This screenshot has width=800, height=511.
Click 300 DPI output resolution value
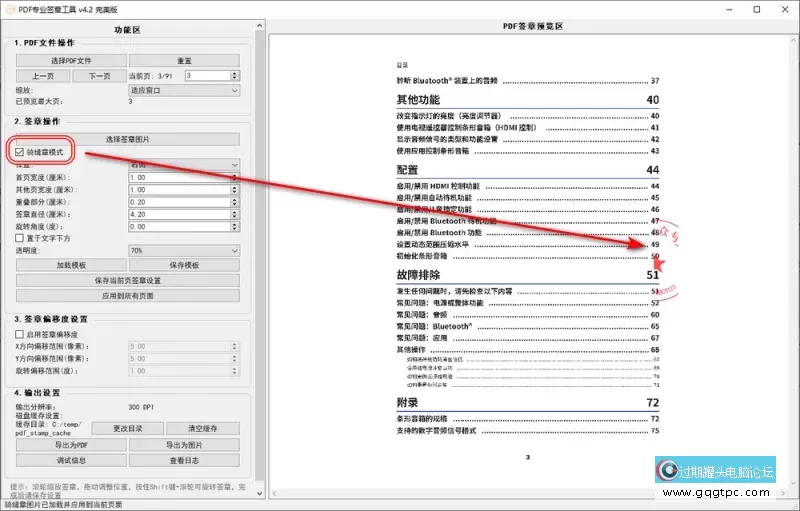coord(141,407)
